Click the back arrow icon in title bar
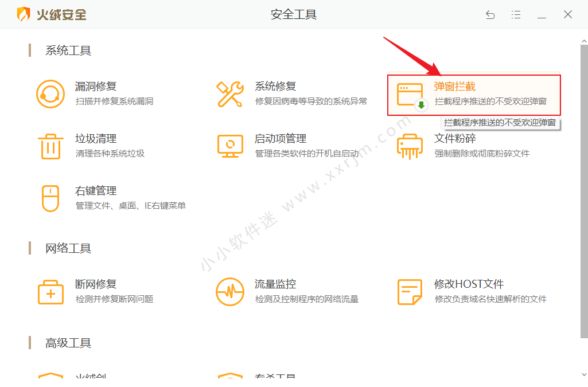The height and width of the screenshot is (387, 588). (490, 14)
